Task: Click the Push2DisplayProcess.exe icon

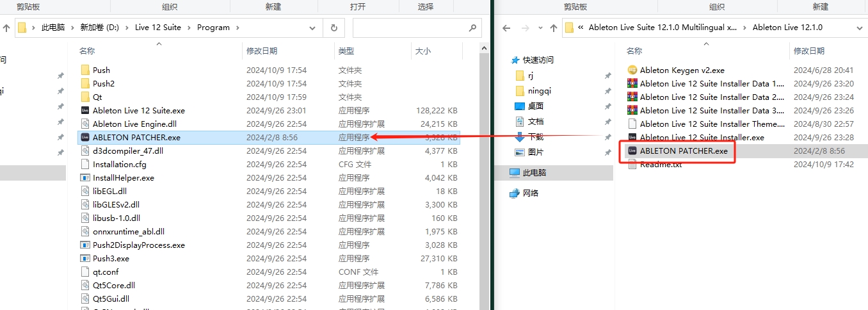Action: [86, 245]
